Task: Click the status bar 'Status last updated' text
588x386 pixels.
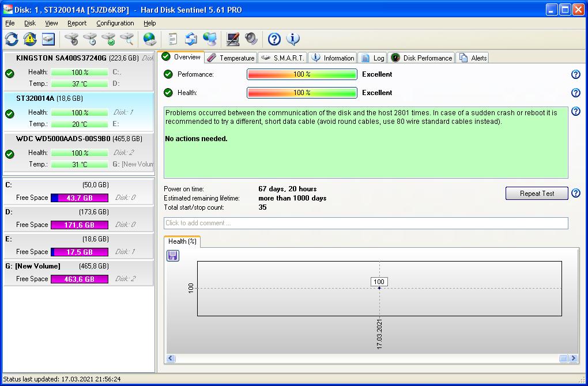Action: click(62, 379)
